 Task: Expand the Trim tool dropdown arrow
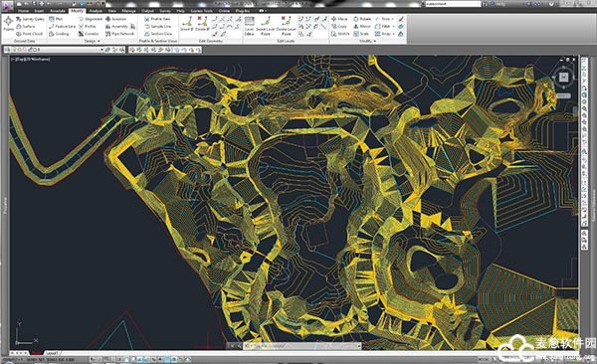click(393, 19)
